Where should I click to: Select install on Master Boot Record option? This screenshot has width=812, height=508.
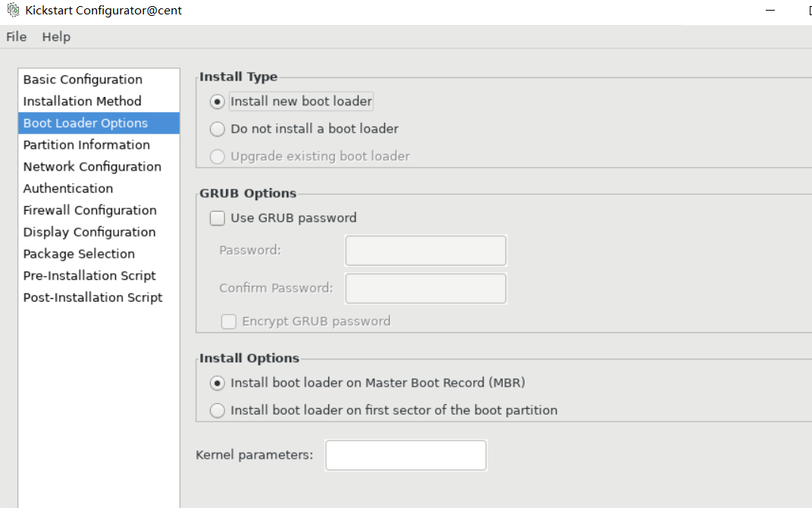217,383
